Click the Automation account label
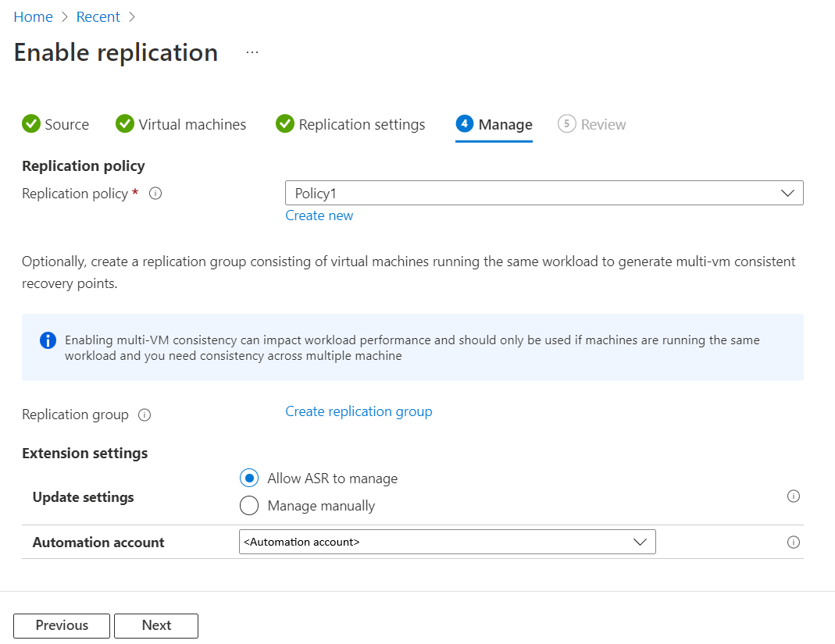The height and width of the screenshot is (644, 835). pos(98,543)
